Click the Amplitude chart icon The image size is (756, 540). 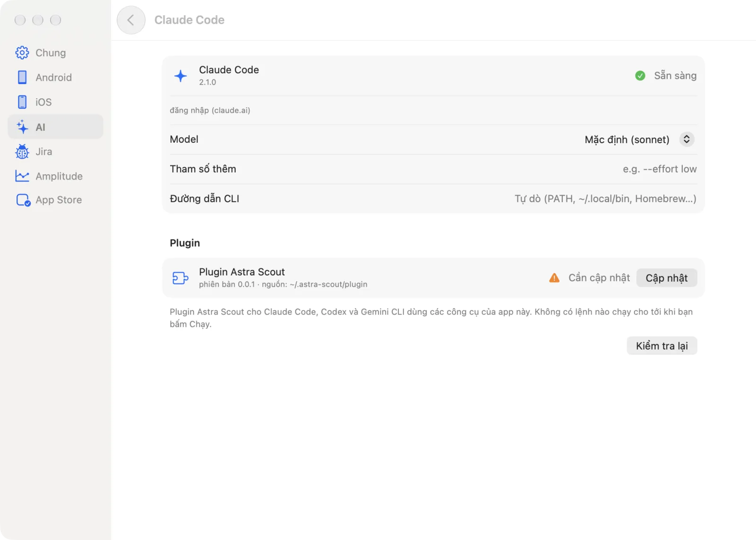click(22, 176)
